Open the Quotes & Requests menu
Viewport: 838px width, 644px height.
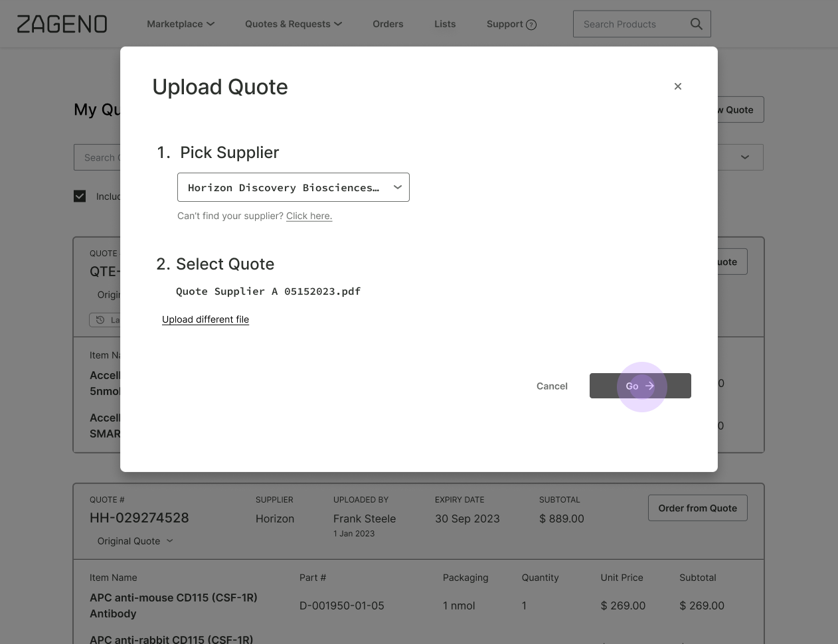(x=293, y=24)
